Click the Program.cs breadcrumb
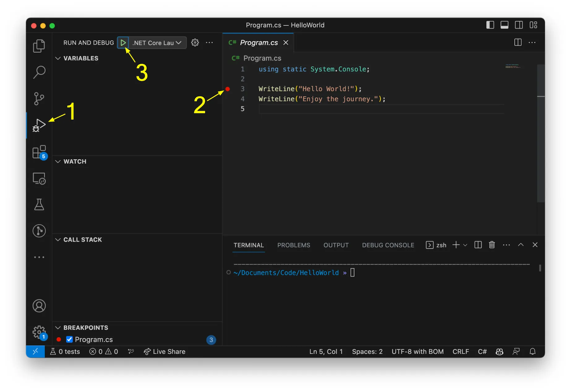The height and width of the screenshot is (392, 571). tap(257, 58)
